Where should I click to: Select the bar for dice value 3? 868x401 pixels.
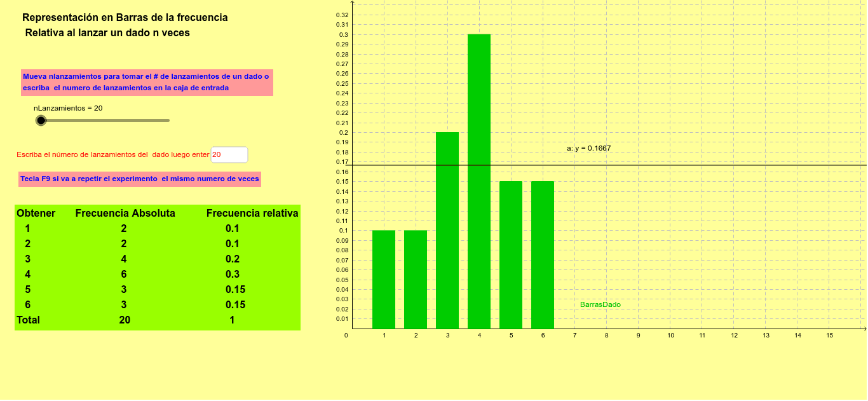[447, 231]
